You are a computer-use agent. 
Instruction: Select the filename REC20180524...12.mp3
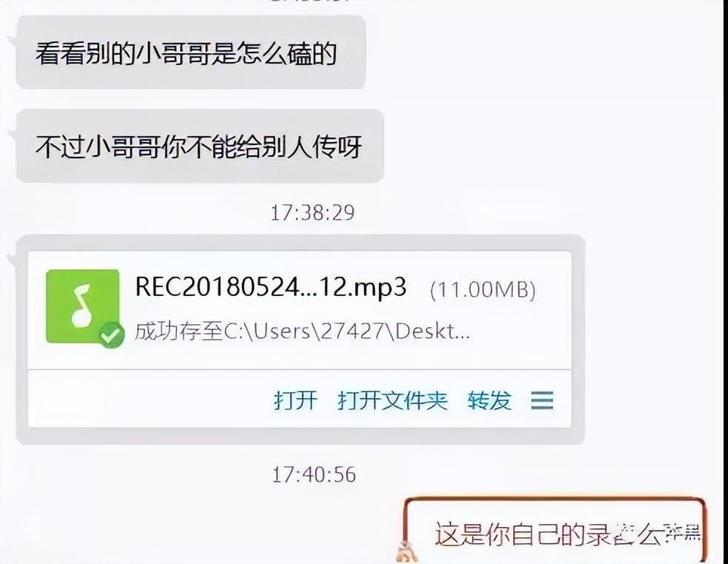(271, 286)
